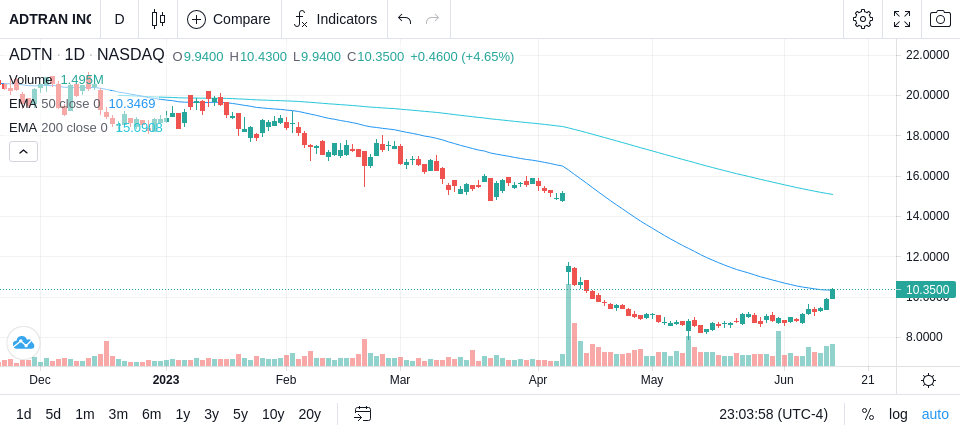Redo the last chart action
Image resolution: width=960 pixels, height=433 pixels.
(433, 19)
